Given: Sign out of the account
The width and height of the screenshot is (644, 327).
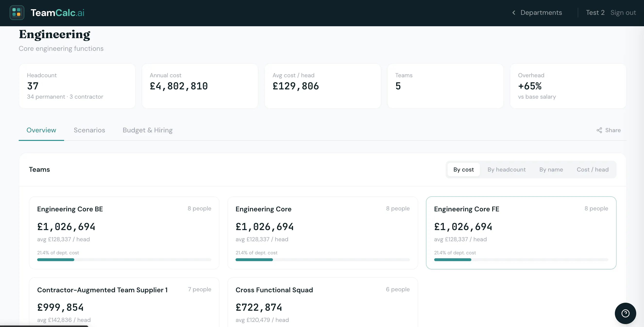Looking at the screenshot, I should (x=623, y=12).
